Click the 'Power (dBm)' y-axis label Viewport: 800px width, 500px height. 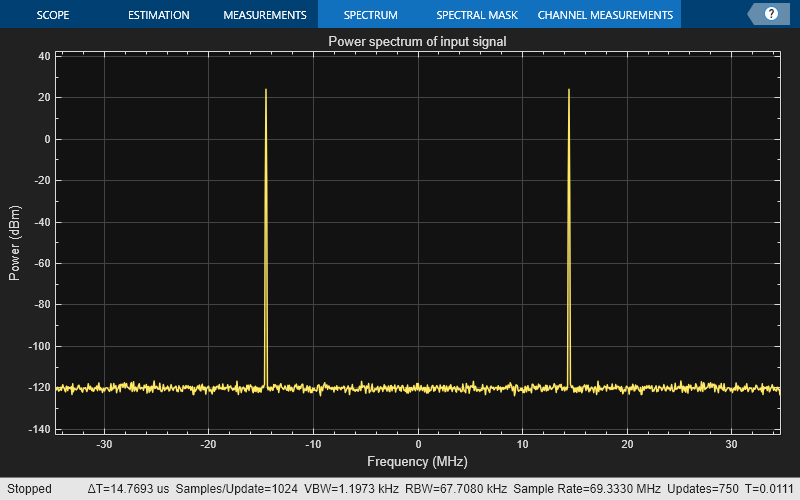click(x=15, y=242)
